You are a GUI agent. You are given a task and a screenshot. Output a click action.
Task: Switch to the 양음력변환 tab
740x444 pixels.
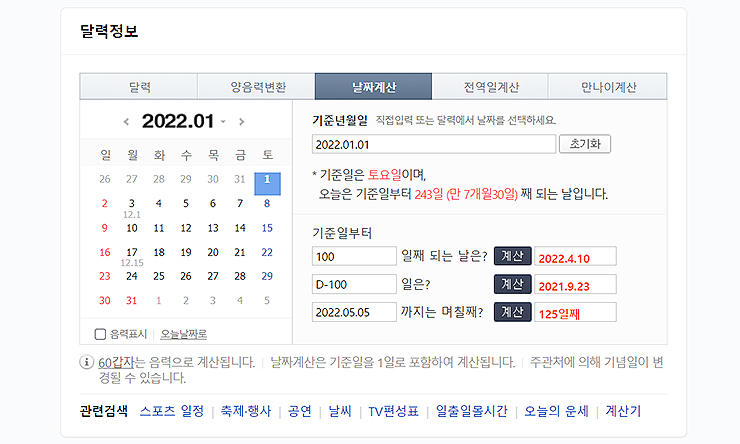point(256,86)
